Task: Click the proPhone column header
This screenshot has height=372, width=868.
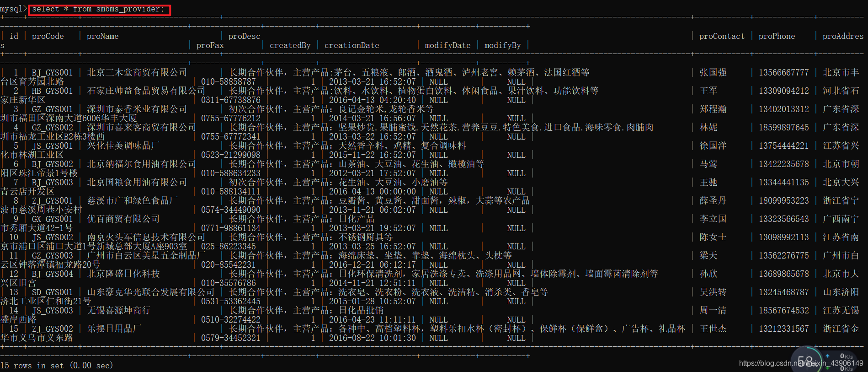Action: click(x=777, y=36)
